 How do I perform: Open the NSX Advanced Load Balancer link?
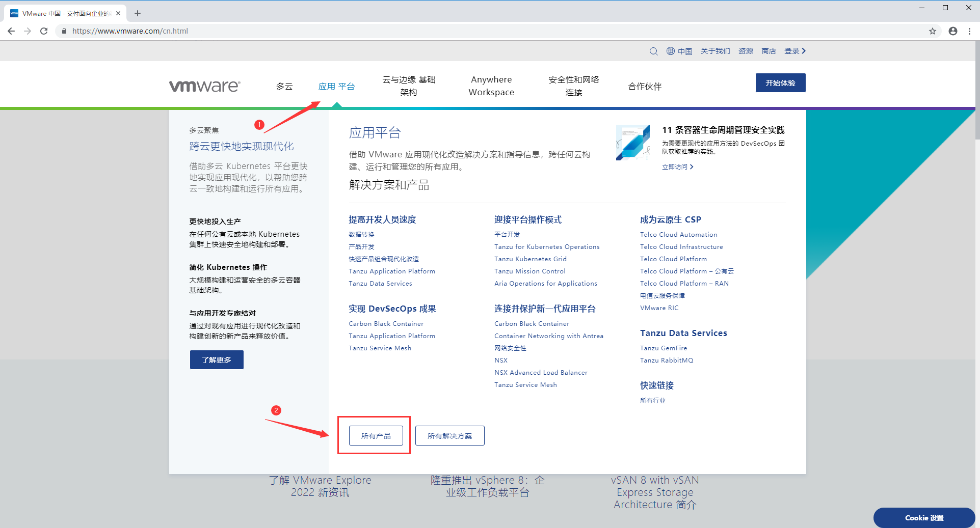point(541,373)
